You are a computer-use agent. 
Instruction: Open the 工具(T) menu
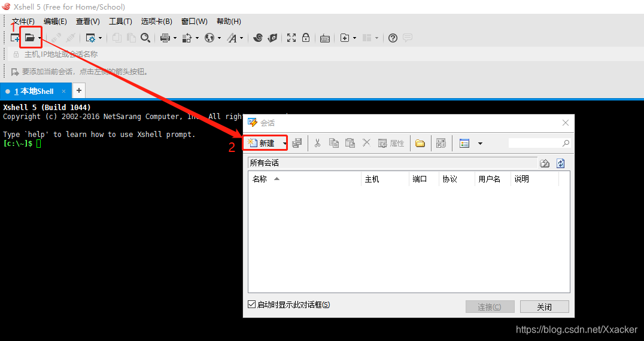tap(120, 22)
